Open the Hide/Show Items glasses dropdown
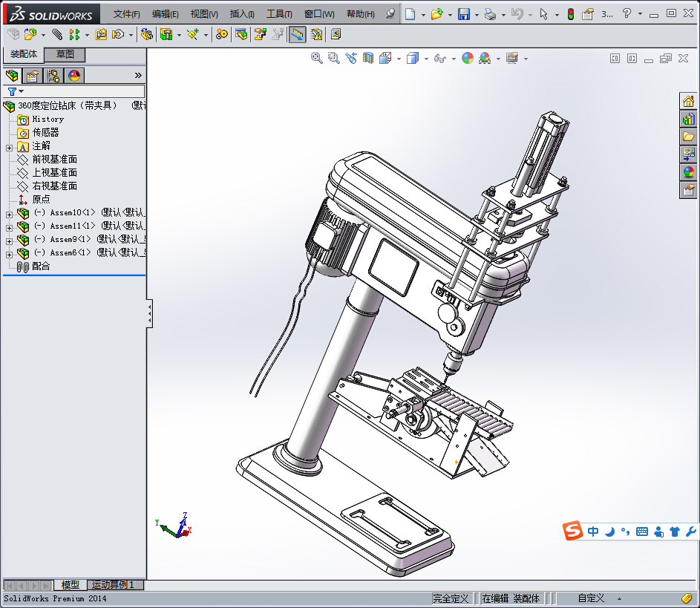The height and width of the screenshot is (608, 700). pyautogui.click(x=453, y=59)
